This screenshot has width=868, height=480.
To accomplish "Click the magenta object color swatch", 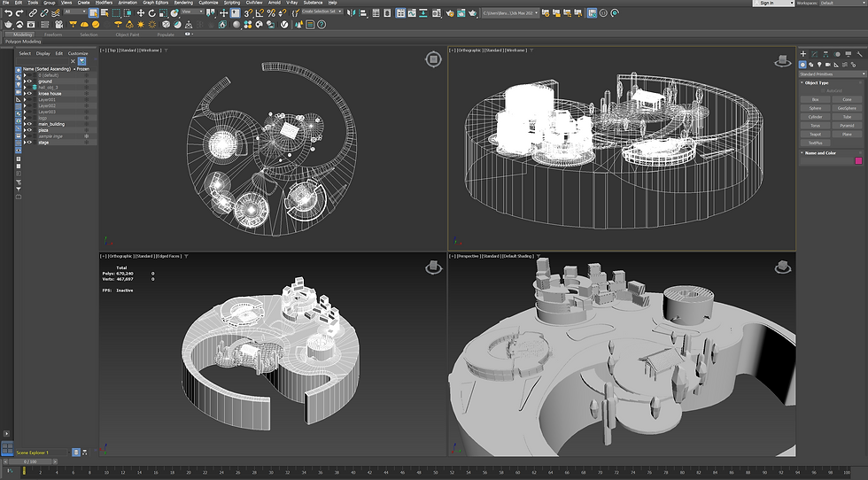I will coord(858,160).
